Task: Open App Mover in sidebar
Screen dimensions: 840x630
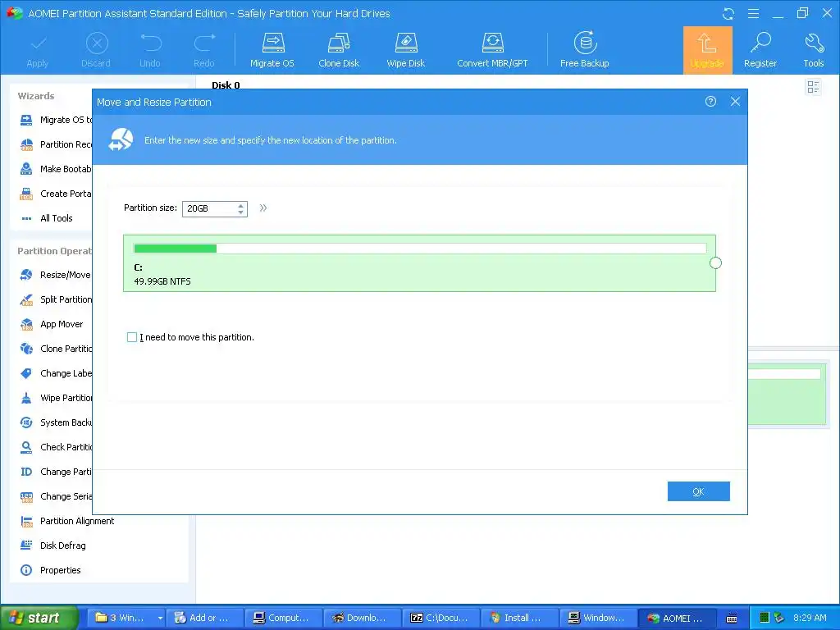Action: [52, 324]
